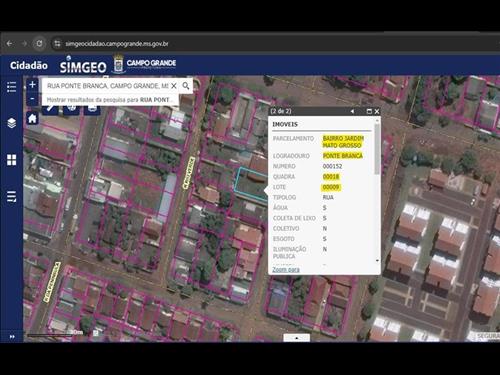Viewport: 500px width, 375px height.
Task: Click the 'Zoom para' link
Action: click(286, 269)
